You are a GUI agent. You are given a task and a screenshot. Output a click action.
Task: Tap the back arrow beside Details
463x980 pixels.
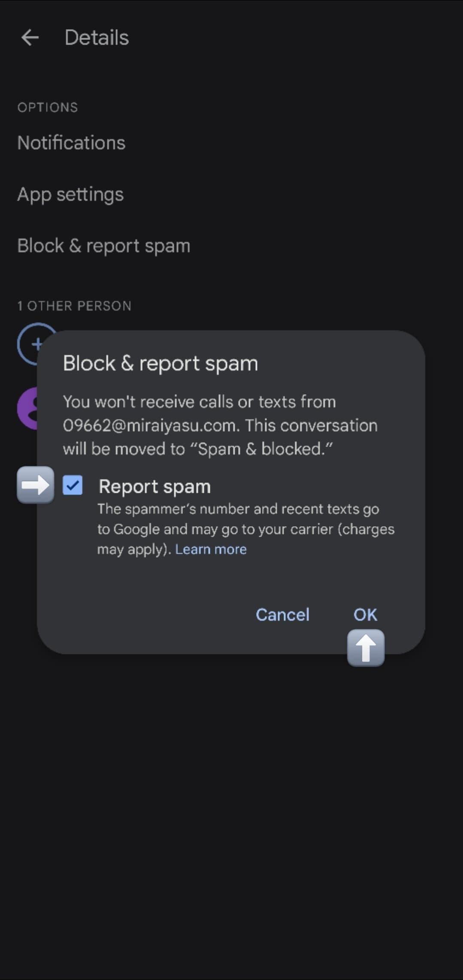click(30, 38)
